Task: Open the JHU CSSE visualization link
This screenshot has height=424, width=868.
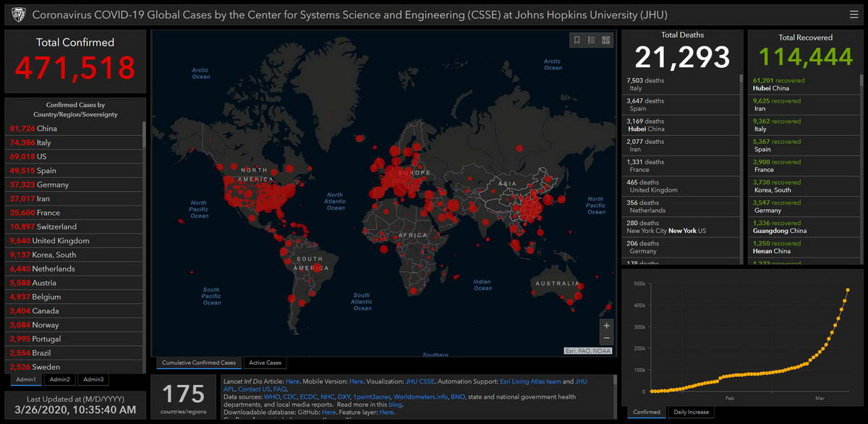Action: [420, 381]
